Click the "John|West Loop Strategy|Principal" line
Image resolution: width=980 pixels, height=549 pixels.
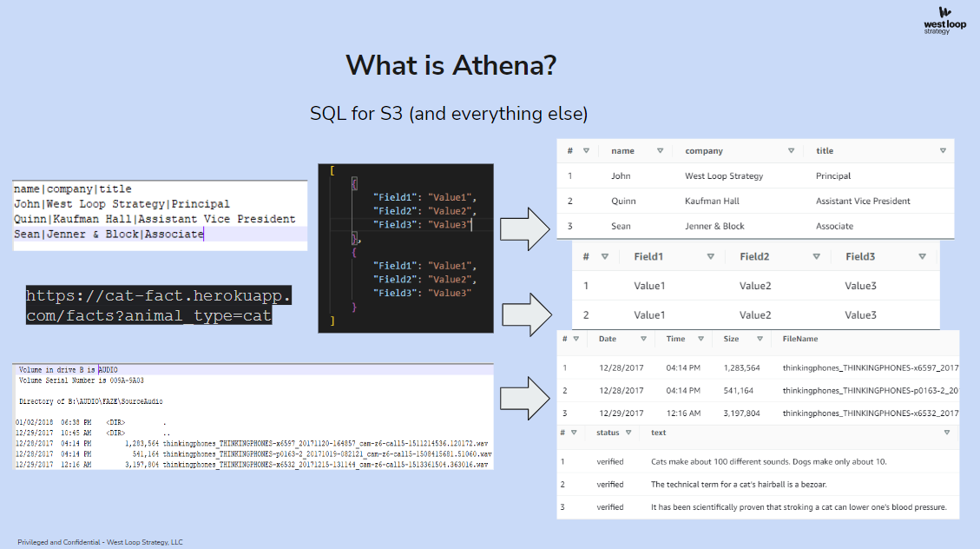122,204
